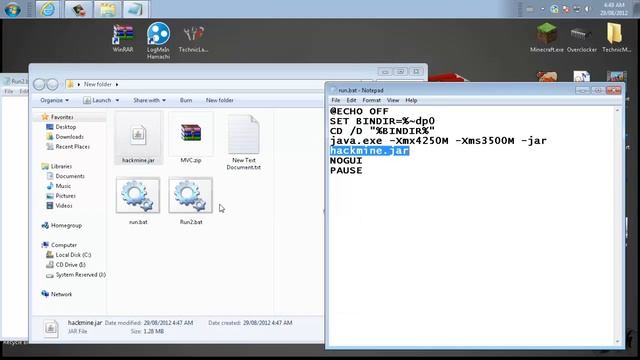This screenshot has width=640, height=360.
Task: Click the Explorer Back navigation arrow
Action: tap(40, 84)
